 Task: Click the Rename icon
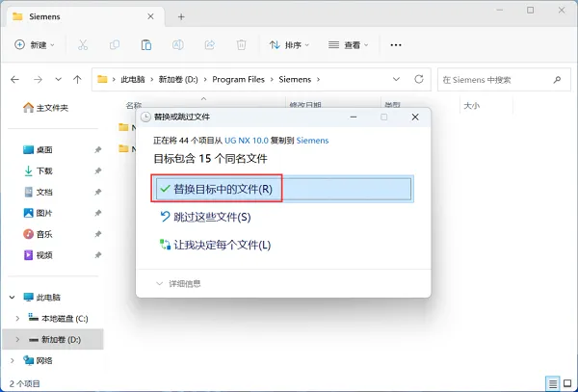178,45
